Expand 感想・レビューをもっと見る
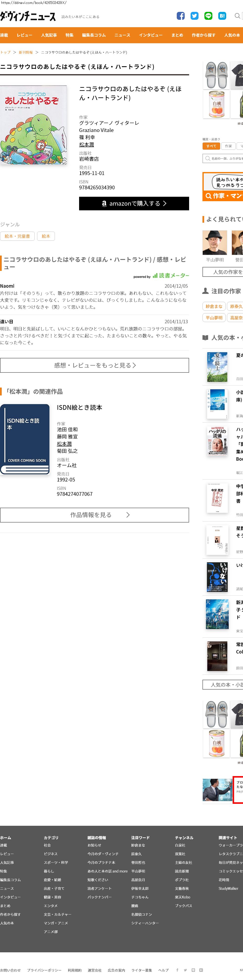Screen dimensions: 243x980 point(94,365)
